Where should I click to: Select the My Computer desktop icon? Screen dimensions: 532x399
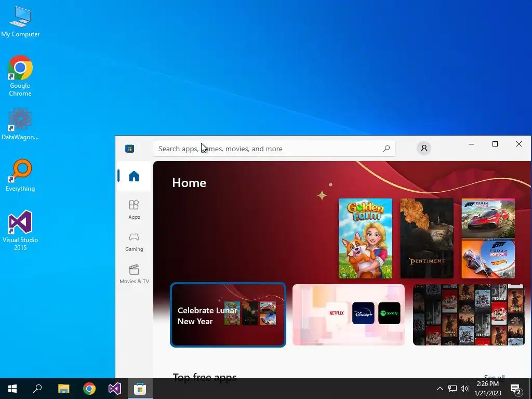pos(20,21)
